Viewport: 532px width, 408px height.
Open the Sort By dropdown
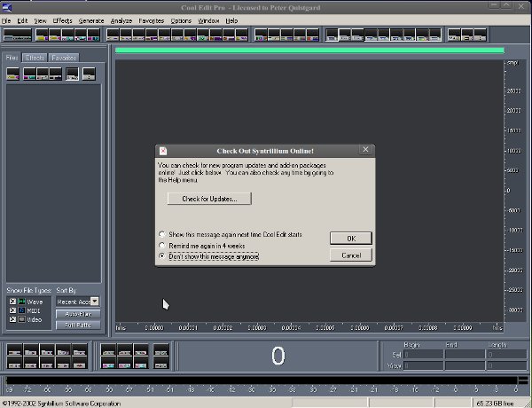pos(95,301)
